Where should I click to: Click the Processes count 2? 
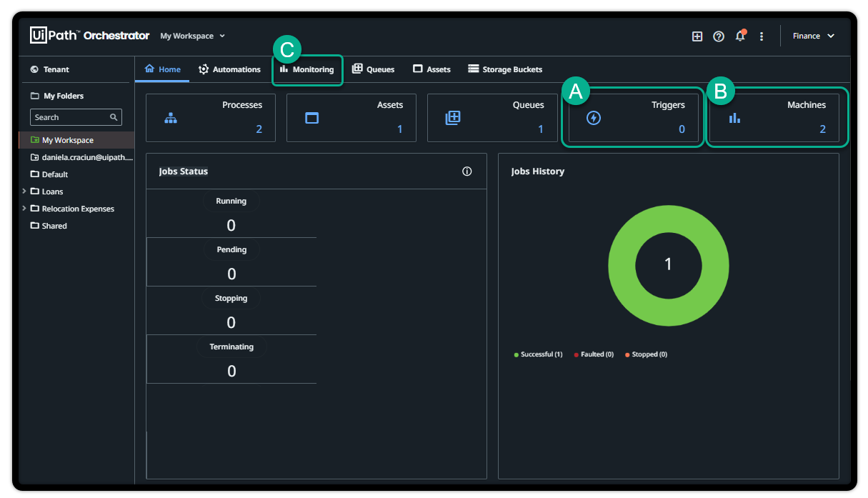259,129
